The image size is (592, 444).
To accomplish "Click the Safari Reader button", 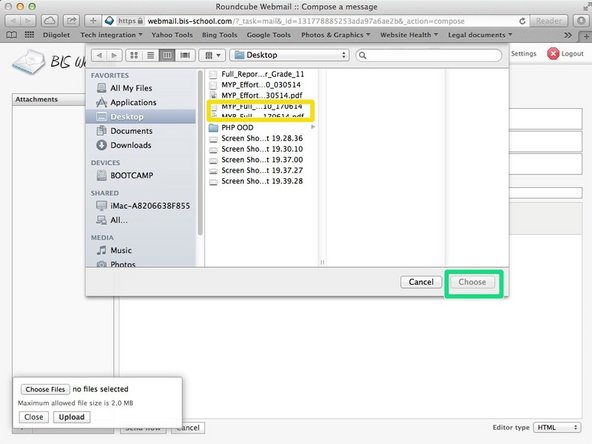I will click(x=549, y=21).
